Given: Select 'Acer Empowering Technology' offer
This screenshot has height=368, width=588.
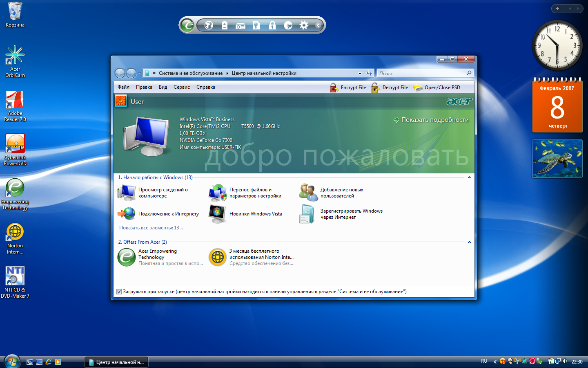Looking at the screenshot, I should point(160,257).
